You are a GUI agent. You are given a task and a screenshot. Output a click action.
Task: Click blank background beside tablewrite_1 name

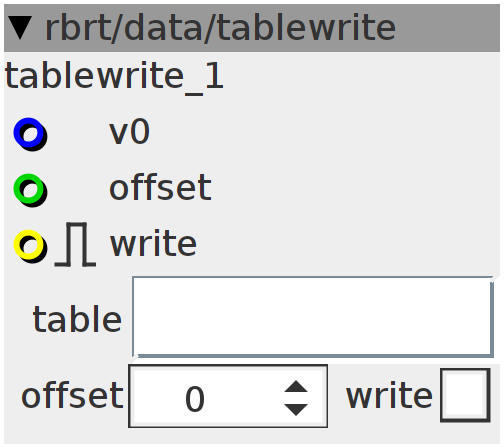[361, 77]
